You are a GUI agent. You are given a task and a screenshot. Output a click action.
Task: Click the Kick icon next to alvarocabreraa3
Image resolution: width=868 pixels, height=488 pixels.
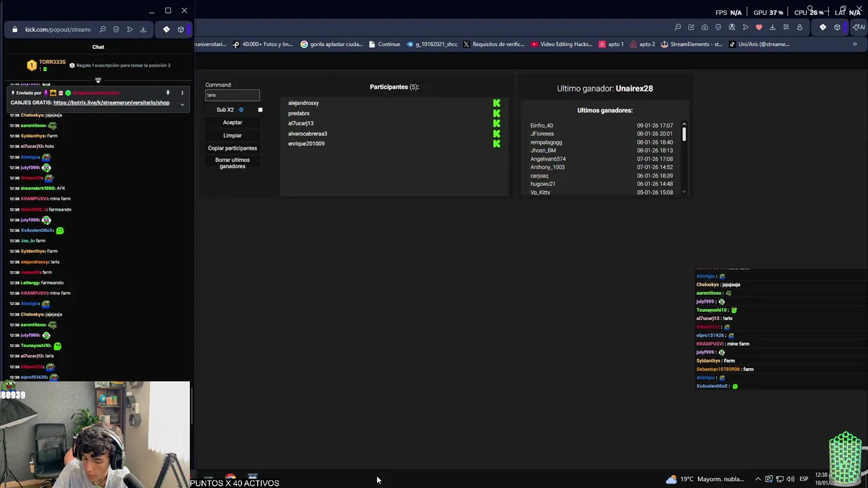coord(496,134)
